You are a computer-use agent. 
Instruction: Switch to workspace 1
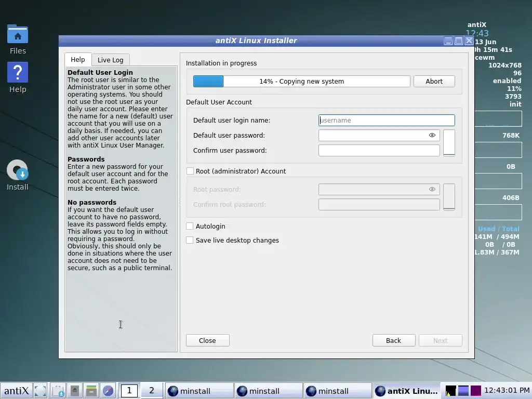tap(129, 391)
